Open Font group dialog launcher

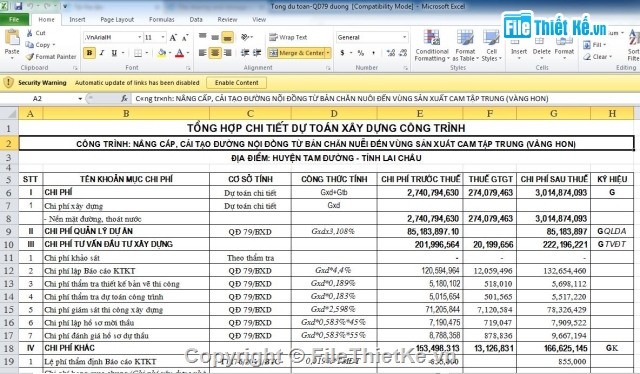point(188,68)
